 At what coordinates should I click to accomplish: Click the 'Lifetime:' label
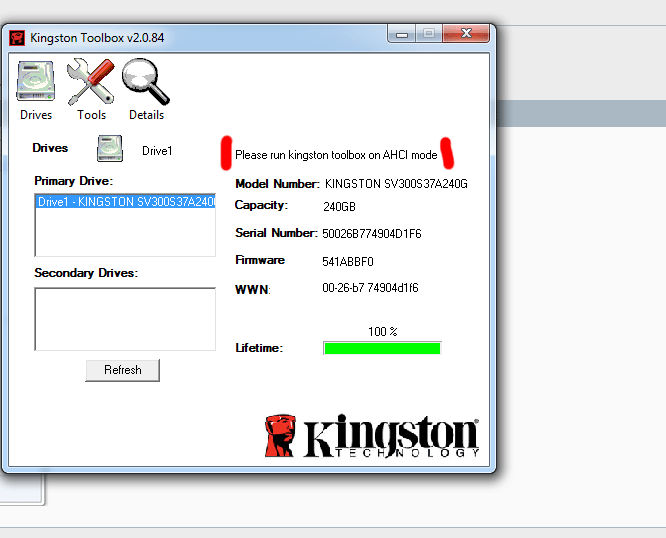click(259, 348)
